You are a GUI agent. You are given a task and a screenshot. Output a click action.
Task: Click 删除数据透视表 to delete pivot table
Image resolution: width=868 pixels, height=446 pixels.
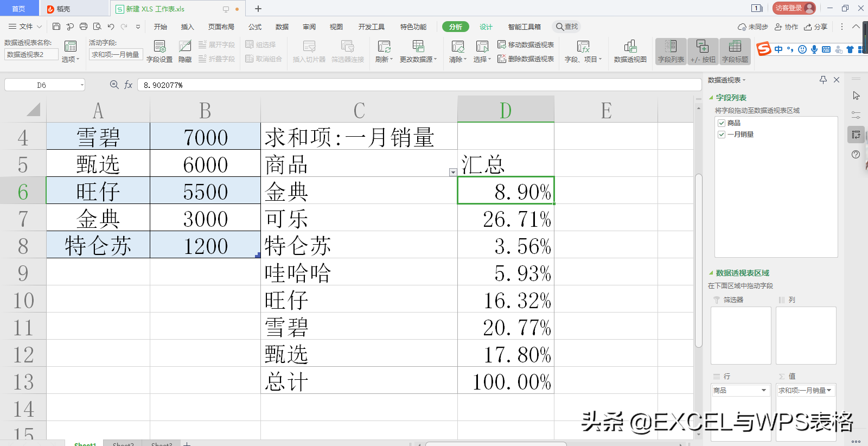[526, 59]
